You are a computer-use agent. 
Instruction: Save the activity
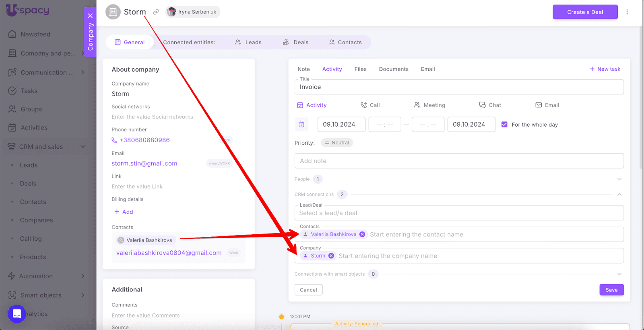611,290
